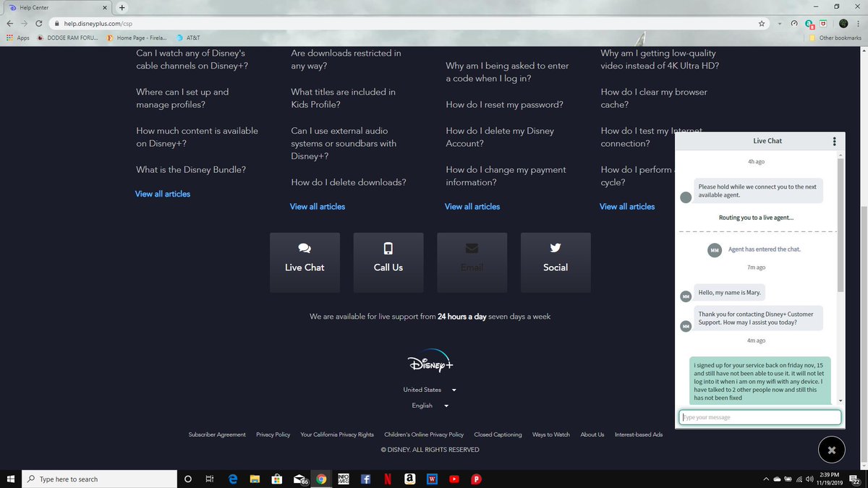The width and height of the screenshot is (868, 488).
Task: Expand the English language dropdown
Action: click(x=430, y=406)
